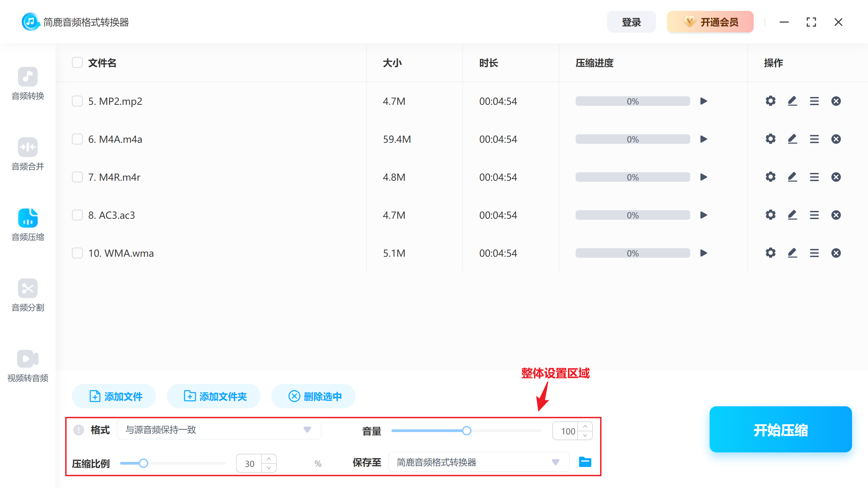Check the select-all checkbox in header
Screen dimensions: 868x488
click(77, 62)
